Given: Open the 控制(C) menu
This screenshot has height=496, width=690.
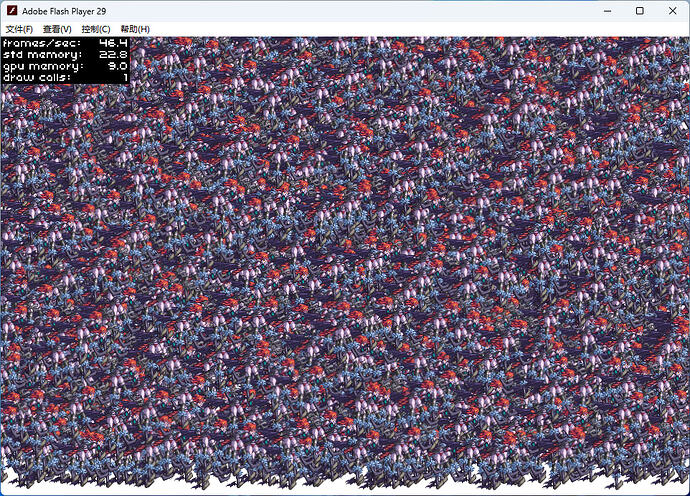Looking at the screenshot, I should (x=96, y=29).
